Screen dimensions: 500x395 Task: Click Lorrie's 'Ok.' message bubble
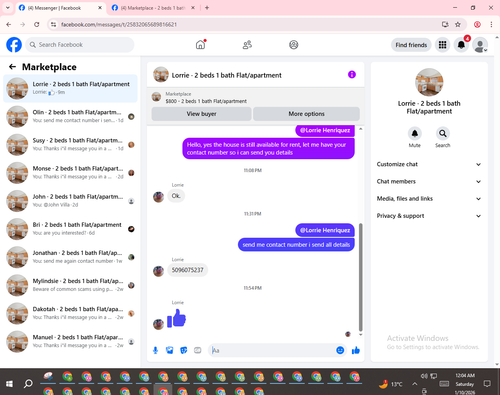[x=176, y=196]
